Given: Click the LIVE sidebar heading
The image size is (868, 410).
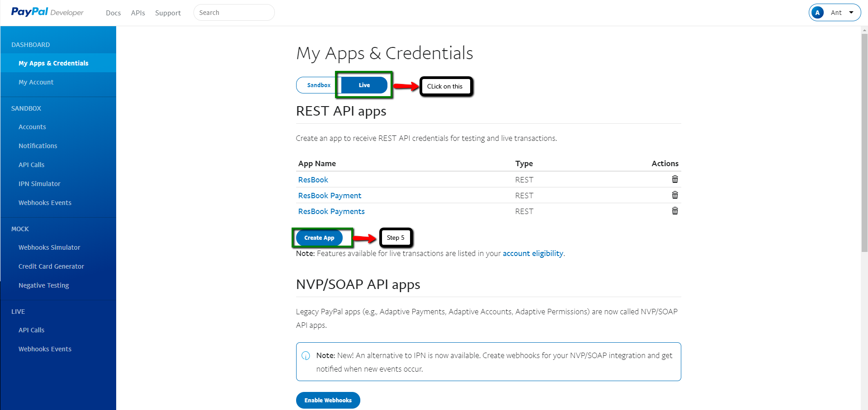Looking at the screenshot, I should click(18, 312).
